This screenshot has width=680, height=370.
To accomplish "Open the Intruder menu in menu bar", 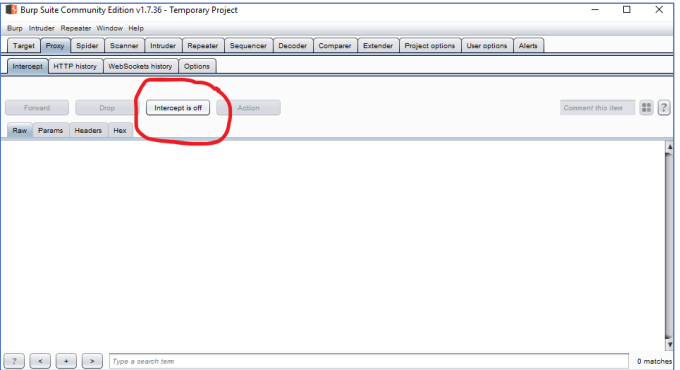I will click(42, 28).
